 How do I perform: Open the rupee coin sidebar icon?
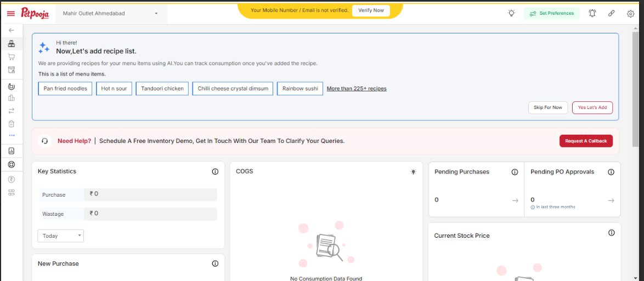point(11,179)
